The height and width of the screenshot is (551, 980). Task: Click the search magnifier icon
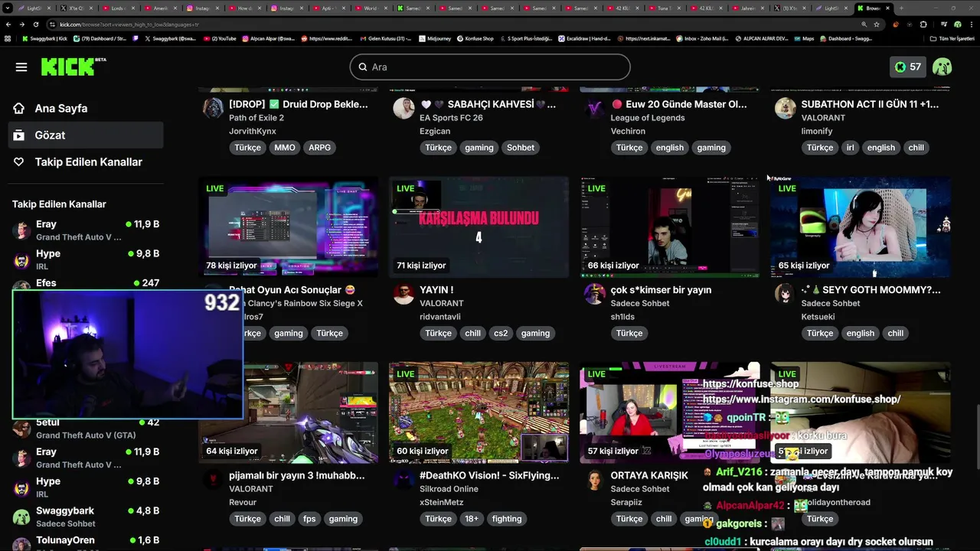(x=363, y=67)
